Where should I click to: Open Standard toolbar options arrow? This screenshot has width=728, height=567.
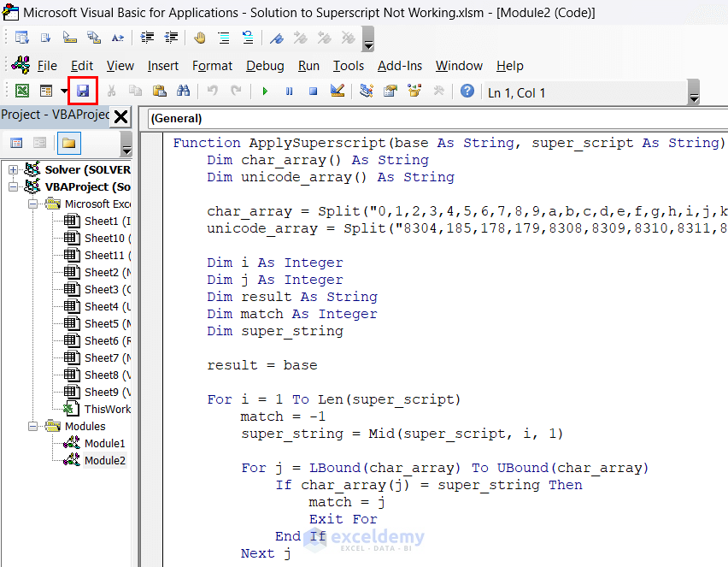point(694,92)
